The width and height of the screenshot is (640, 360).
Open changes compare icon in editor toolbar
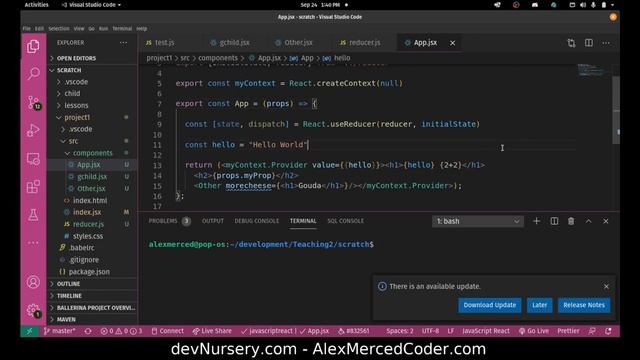click(571, 43)
